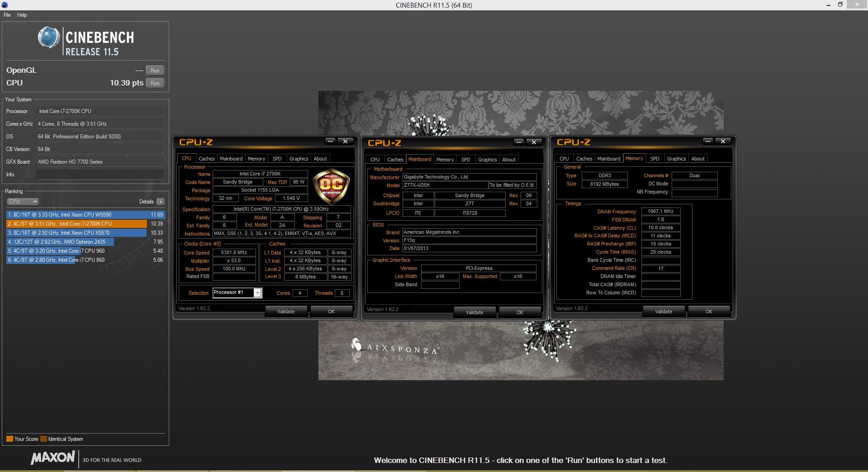Switch to Caches tab in middle CPU-Z window
The width and height of the screenshot is (868, 472).
pos(395,160)
